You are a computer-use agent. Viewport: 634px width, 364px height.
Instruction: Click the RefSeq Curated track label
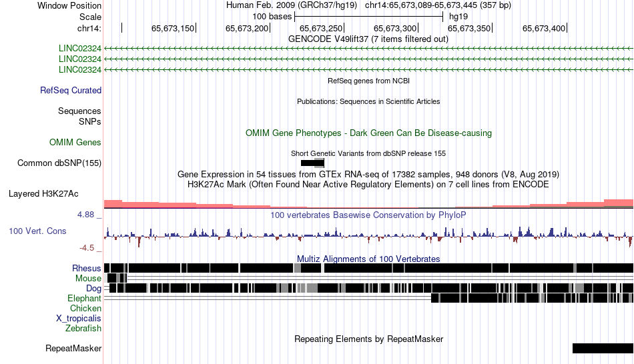point(71,91)
